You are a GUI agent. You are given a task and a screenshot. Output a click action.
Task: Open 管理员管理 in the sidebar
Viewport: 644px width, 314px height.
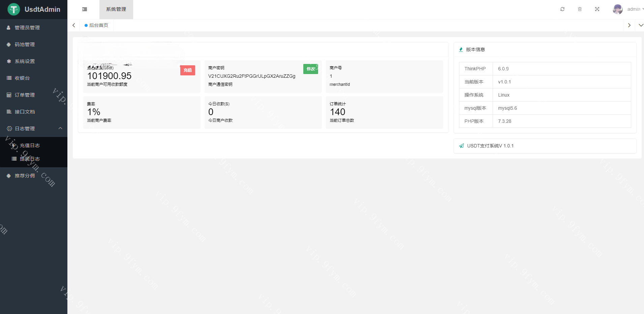pos(27,28)
